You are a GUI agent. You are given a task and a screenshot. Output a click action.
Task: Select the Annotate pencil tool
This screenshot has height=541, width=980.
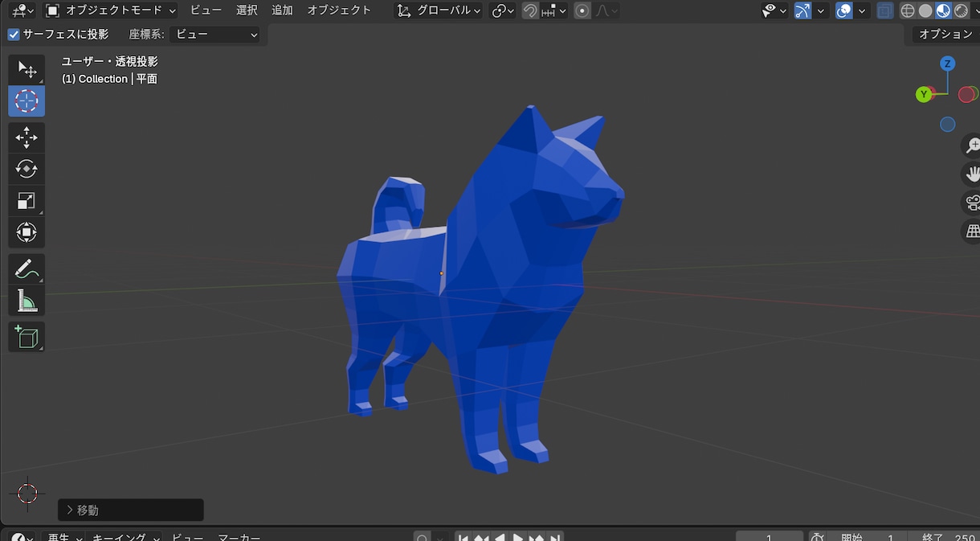[27, 269]
